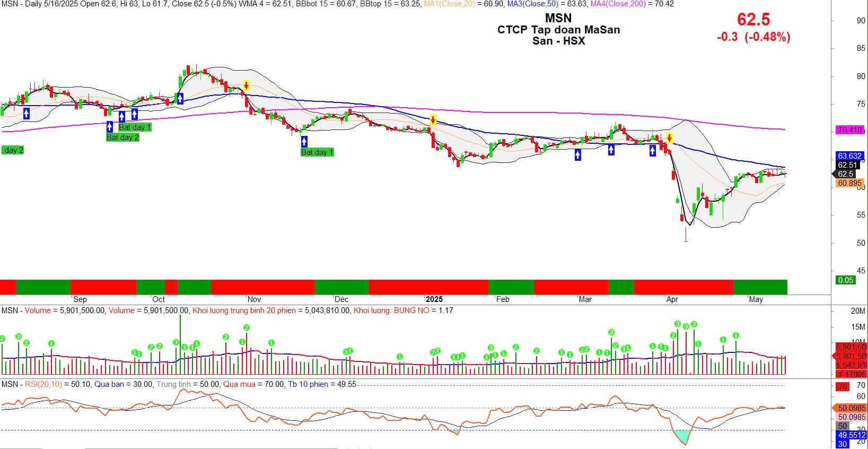Screen dimensions: 868x449
Task: Click the magenta MA4(Close,200) = 70.42 legend
Action: pos(632,4)
